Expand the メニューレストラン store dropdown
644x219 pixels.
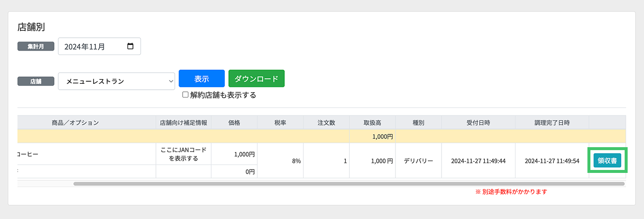tap(117, 81)
